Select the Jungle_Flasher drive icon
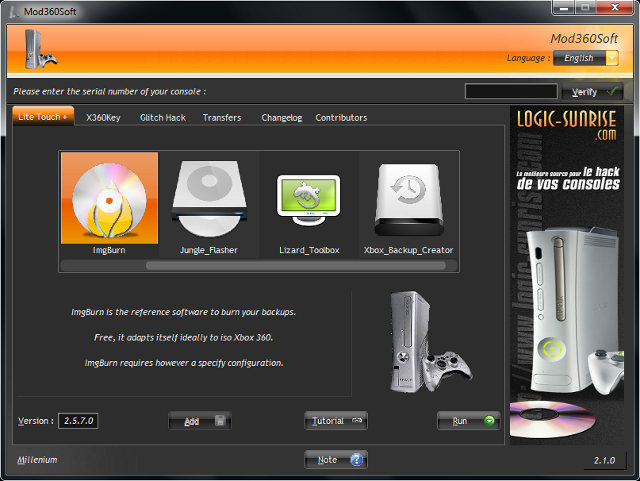This screenshot has width=640, height=481. pos(209,199)
